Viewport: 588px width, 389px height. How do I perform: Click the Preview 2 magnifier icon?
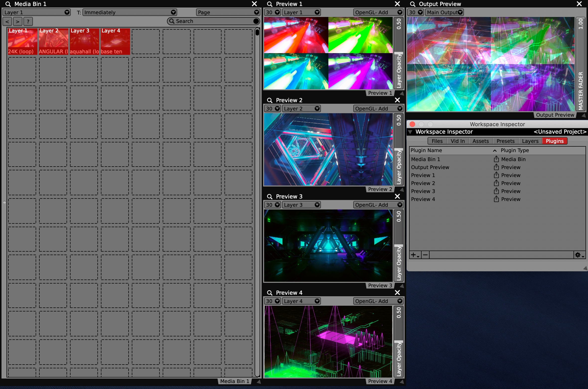click(x=270, y=100)
